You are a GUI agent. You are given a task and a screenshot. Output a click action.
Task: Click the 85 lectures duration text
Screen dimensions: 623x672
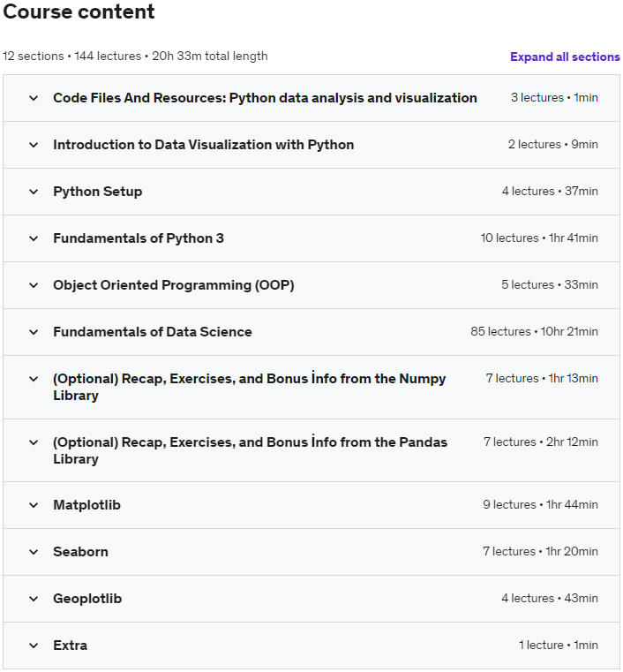coord(534,332)
